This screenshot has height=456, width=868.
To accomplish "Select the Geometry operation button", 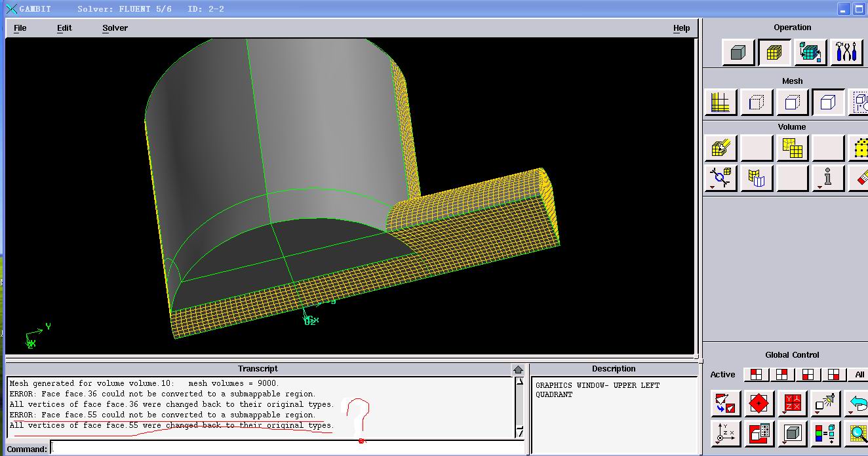I will 738,52.
